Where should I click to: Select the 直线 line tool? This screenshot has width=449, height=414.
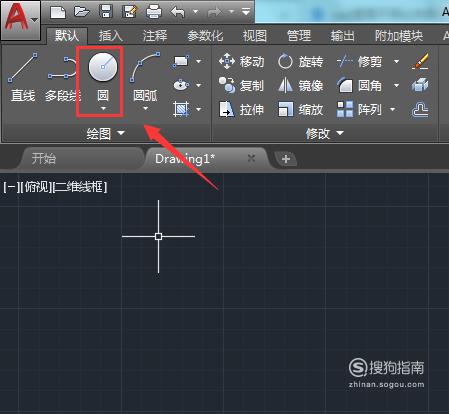23,77
